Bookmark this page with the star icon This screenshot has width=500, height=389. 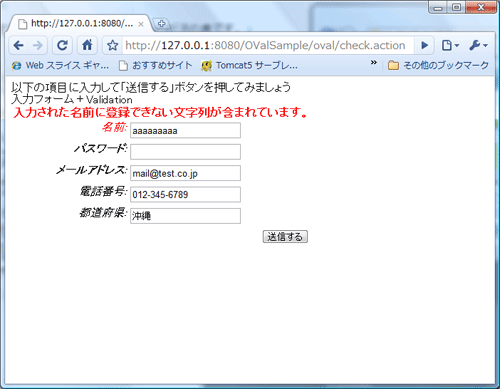click(x=113, y=45)
